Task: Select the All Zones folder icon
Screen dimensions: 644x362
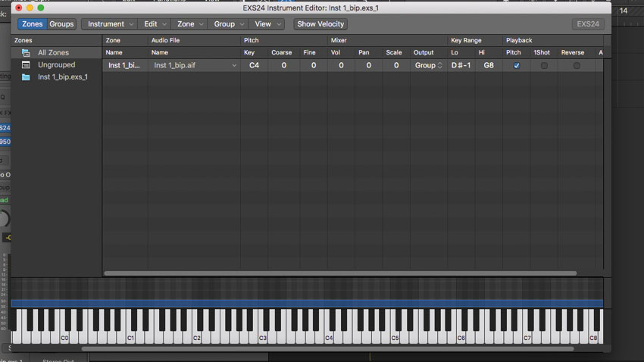Action: click(x=26, y=53)
